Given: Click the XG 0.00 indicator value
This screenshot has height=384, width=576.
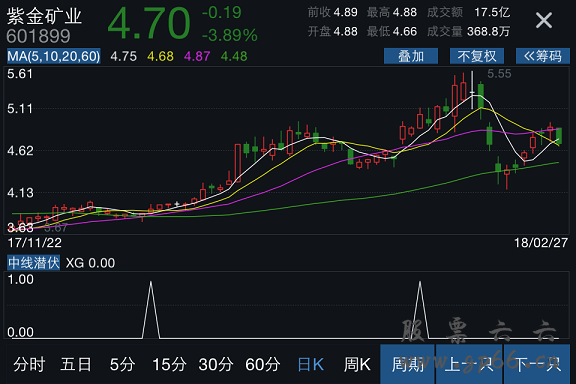Looking at the screenshot, I should point(90,263).
